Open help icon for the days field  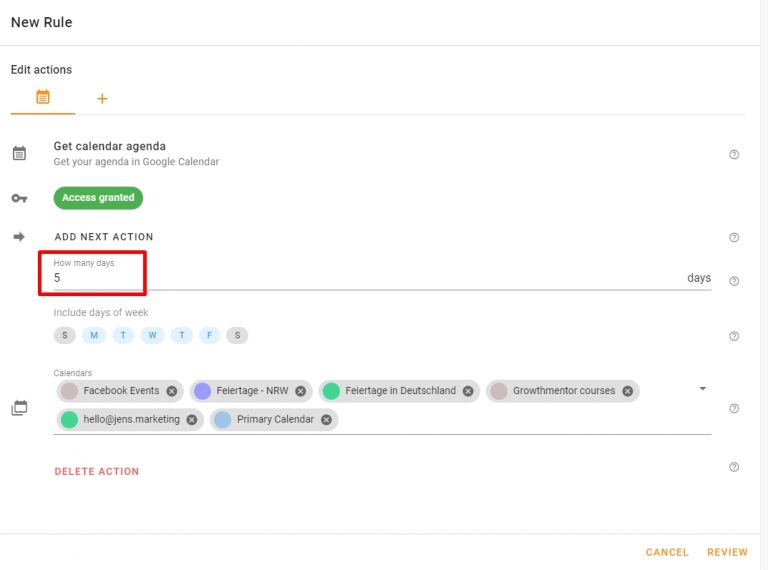734,281
